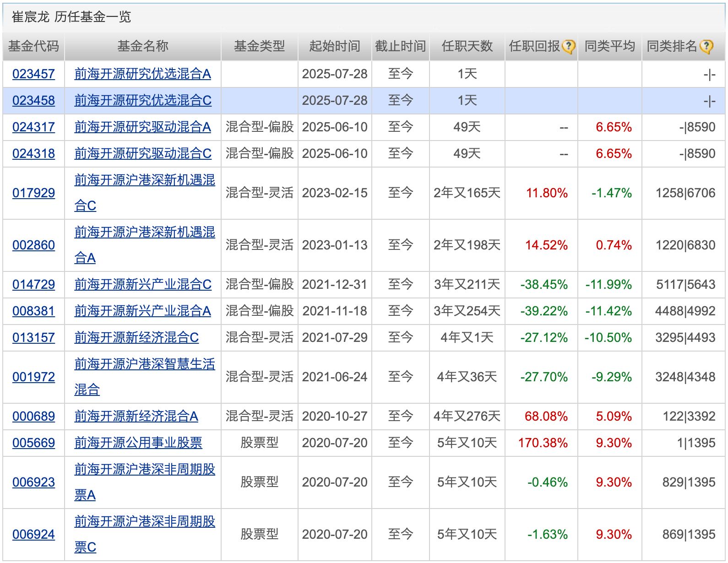This screenshot has width=728, height=563.
Task: Select the 2年又165天 tenure cell
Action: pyautogui.click(x=467, y=193)
